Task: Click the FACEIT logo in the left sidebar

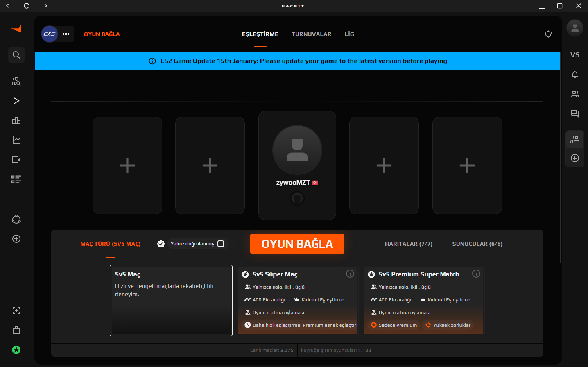Action: click(x=16, y=29)
